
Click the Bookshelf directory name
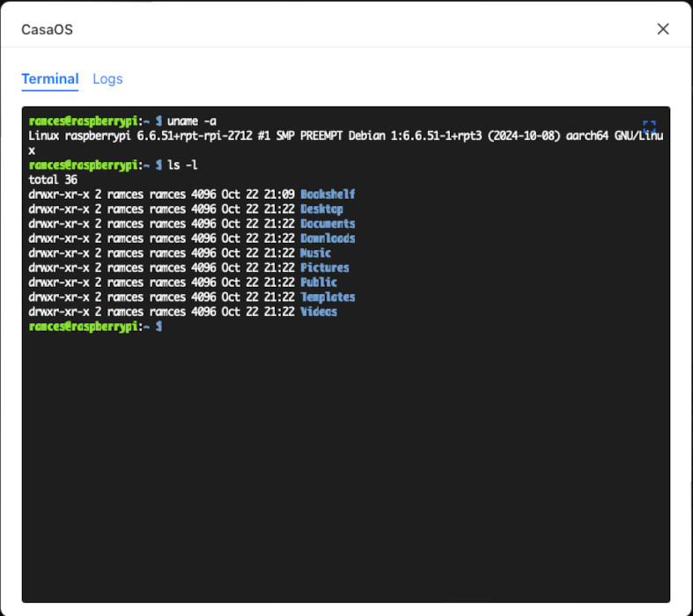pos(328,194)
